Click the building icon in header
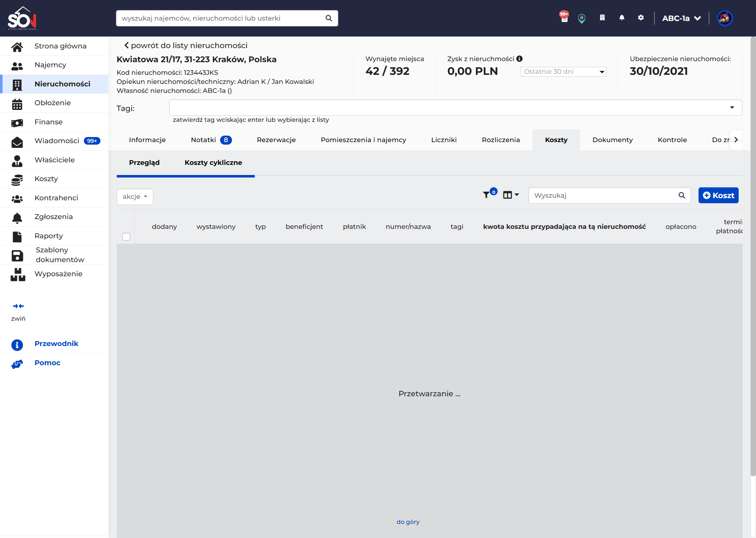 pyautogui.click(x=602, y=17)
